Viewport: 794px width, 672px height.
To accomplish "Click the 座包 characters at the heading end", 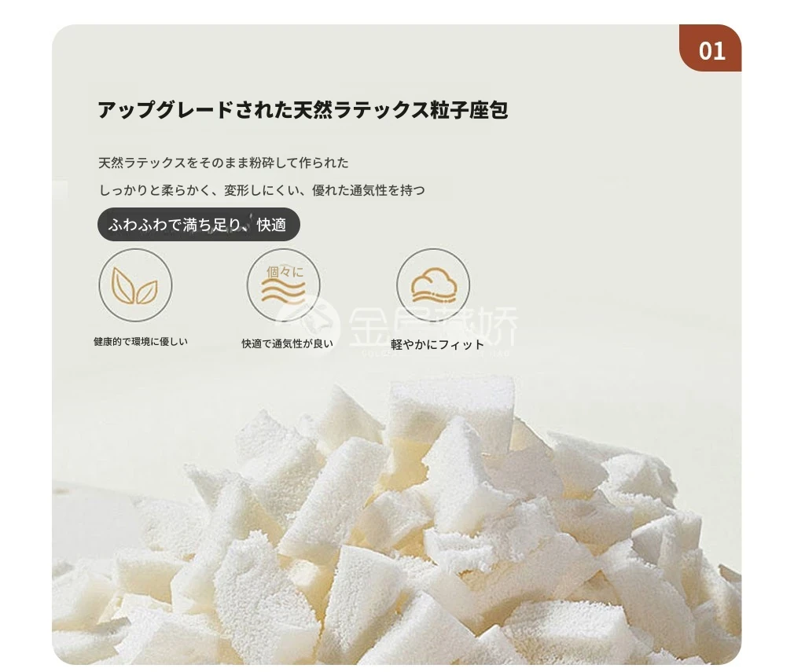I will tap(489, 110).
